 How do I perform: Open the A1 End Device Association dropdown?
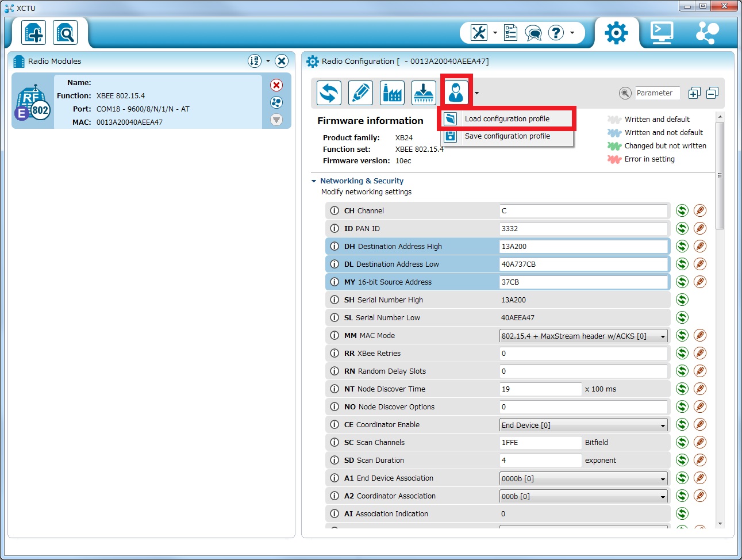pyautogui.click(x=584, y=478)
